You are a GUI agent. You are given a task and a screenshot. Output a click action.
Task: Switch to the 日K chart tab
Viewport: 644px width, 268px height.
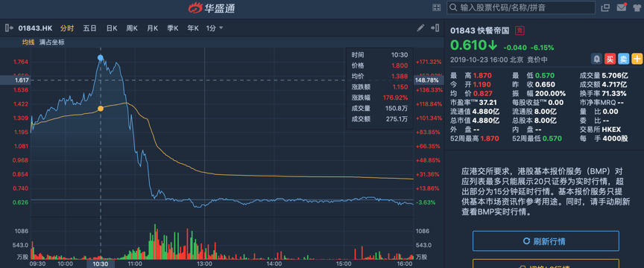pyautogui.click(x=112, y=28)
